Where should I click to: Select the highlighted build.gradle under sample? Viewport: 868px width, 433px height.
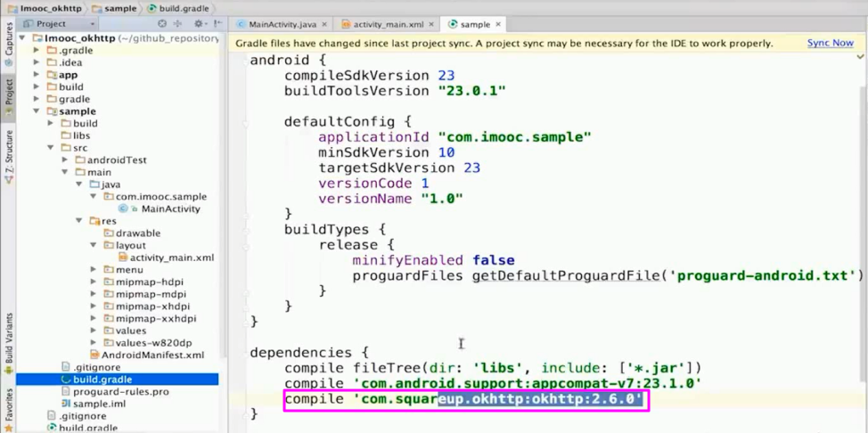click(x=118, y=380)
